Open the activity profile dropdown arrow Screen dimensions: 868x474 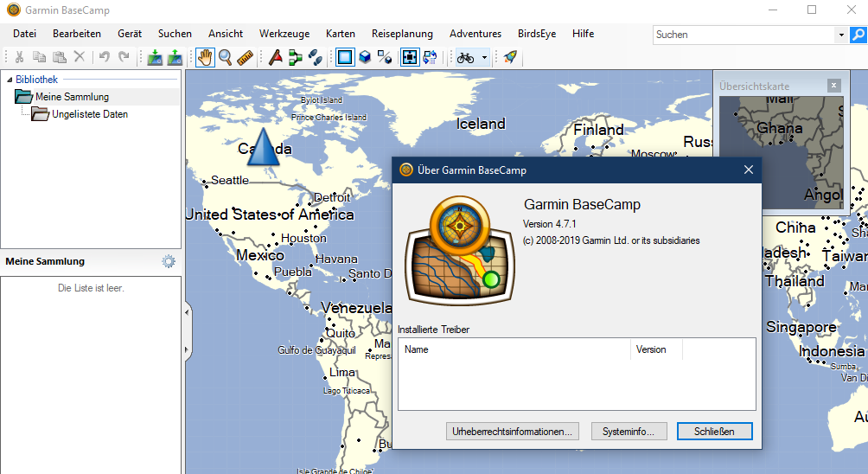click(x=484, y=57)
